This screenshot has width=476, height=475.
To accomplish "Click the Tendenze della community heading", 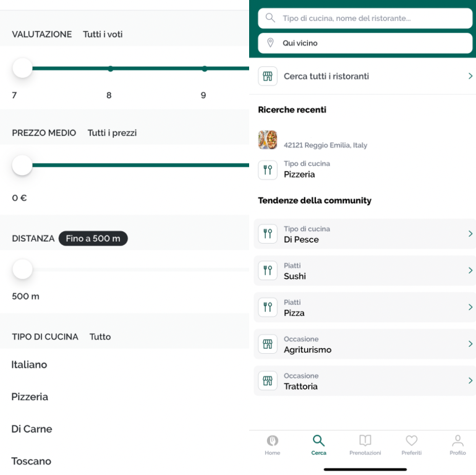I will point(315,200).
